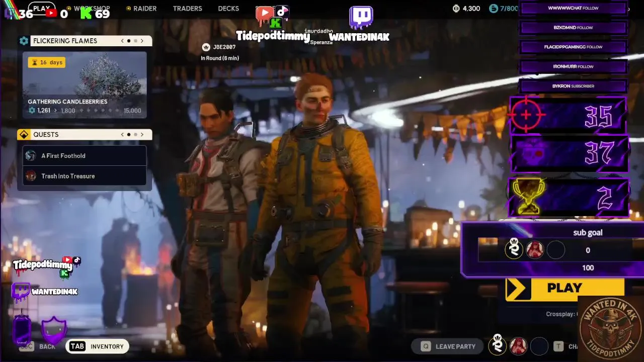Open Inventory with the TAB button

[x=98, y=346]
